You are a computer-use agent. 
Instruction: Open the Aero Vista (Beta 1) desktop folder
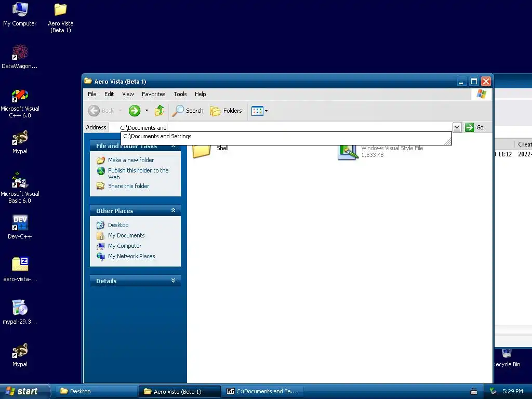point(61,18)
